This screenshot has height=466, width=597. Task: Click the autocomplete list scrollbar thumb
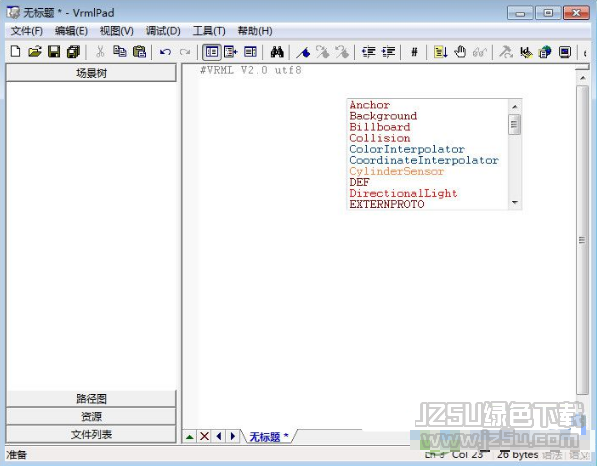point(514,124)
